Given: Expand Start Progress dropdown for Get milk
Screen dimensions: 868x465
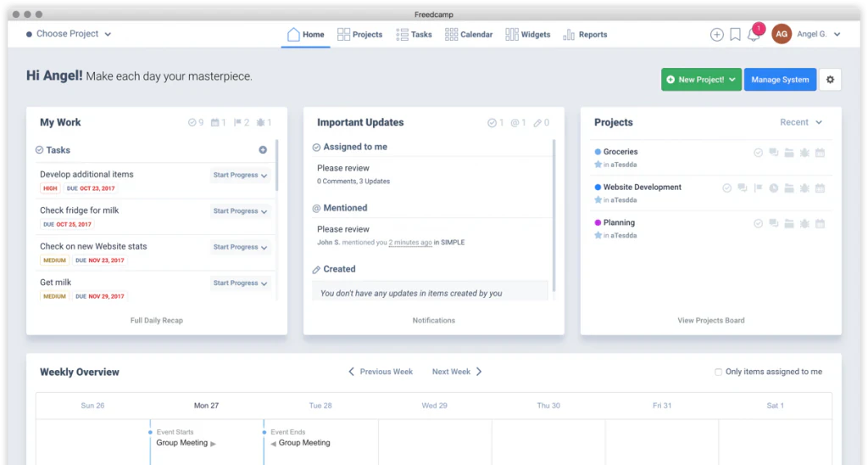Looking at the screenshot, I should pos(240,283).
